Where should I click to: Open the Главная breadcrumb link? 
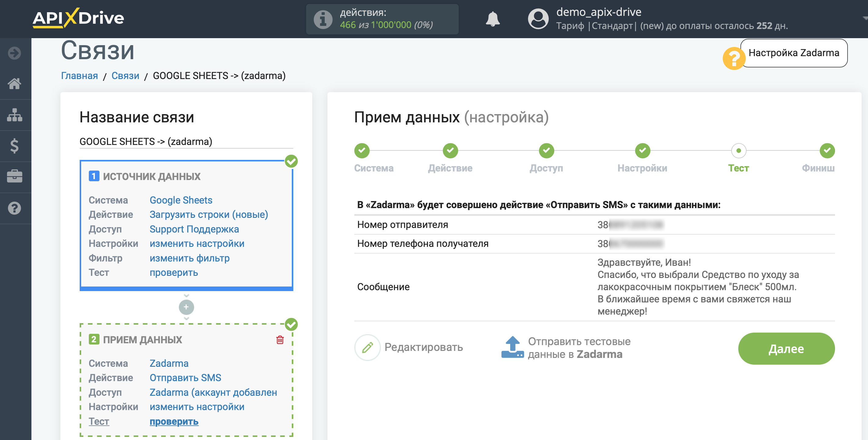coord(80,76)
